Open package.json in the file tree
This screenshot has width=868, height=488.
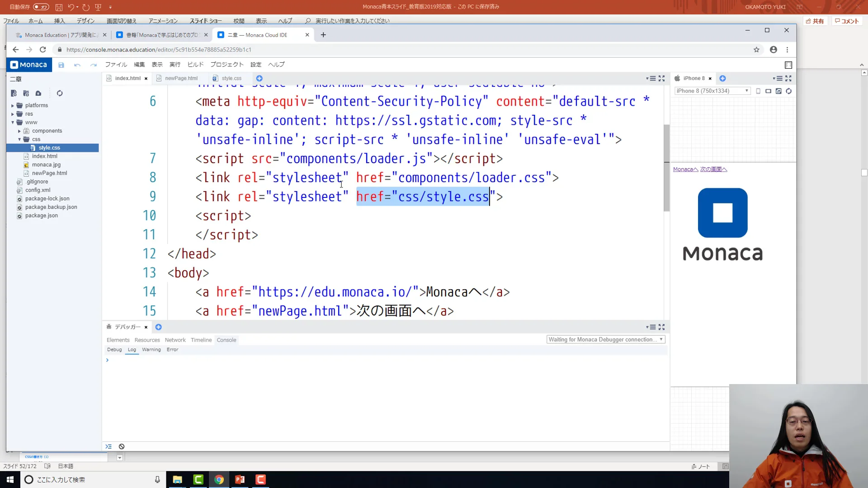[42, 216]
